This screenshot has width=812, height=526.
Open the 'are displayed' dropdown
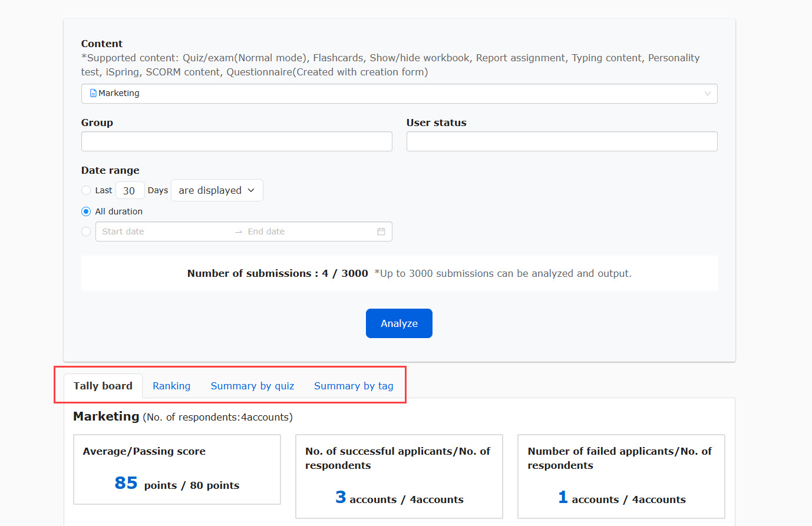coord(217,190)
